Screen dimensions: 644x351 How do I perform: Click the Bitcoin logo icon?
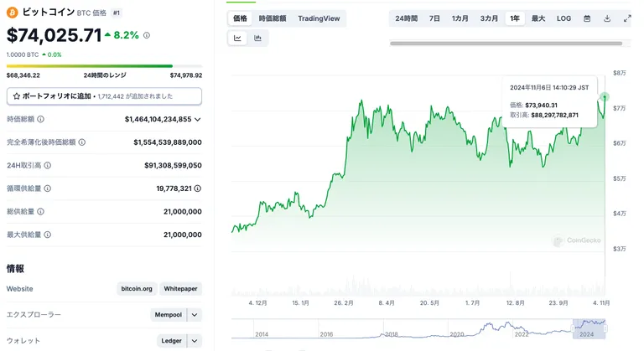point(13,13)
